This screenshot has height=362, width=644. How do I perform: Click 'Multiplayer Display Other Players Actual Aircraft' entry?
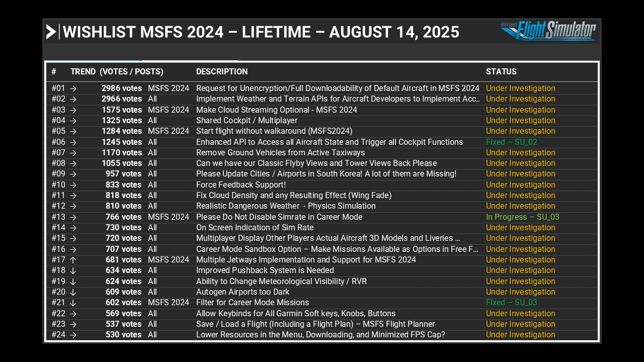pos(328,238)
